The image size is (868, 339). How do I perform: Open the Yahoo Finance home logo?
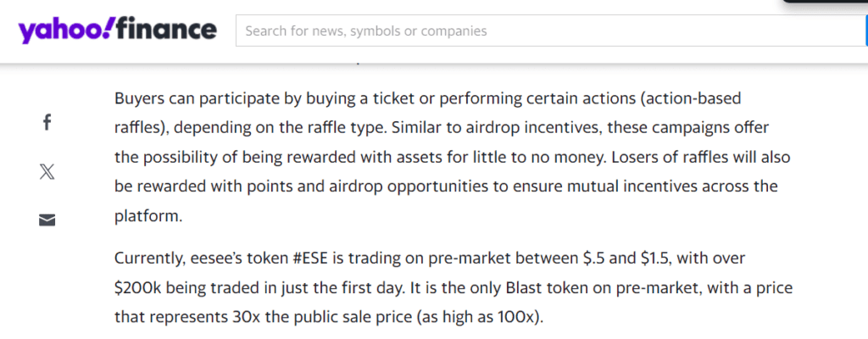point(117,30)
